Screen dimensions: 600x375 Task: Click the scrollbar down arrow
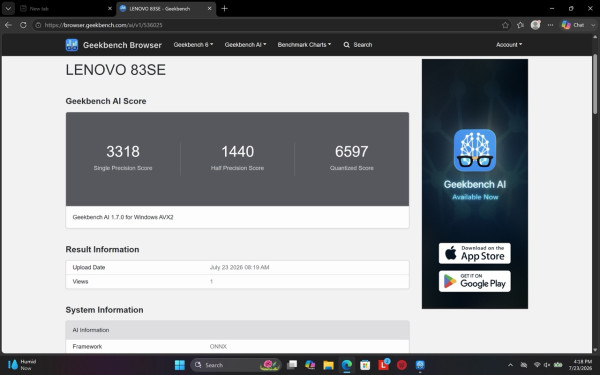[595, 349]
